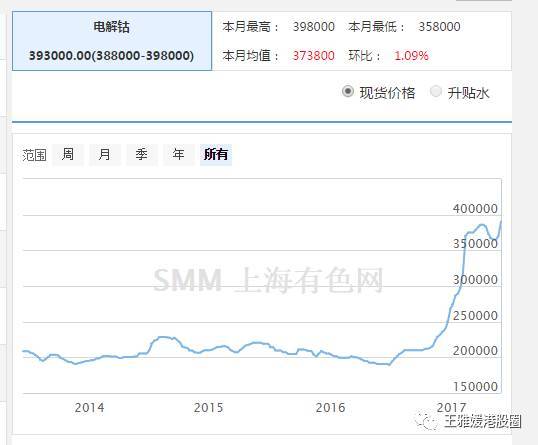Screen dimensions: 538x445
Task: Switch range to 周 tab
Action: (x=68, y=154)
